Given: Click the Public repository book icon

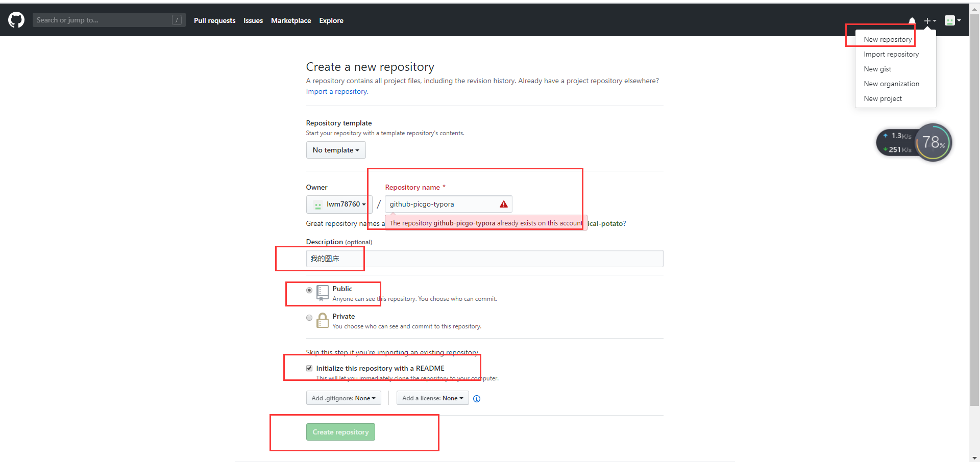Looking at the screenshot, I should click(x=323, y=293).
